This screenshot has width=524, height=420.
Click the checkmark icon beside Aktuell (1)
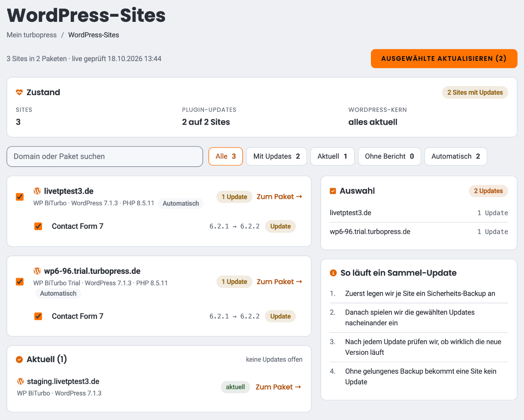[19, 360]
